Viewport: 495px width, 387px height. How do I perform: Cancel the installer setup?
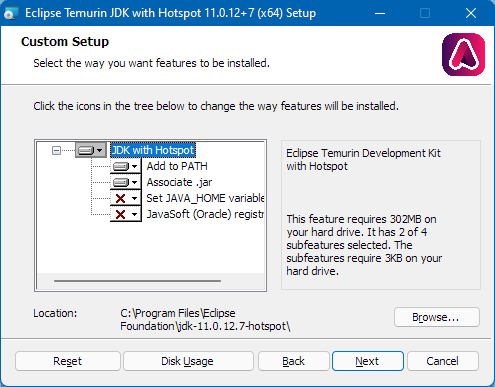443,361
